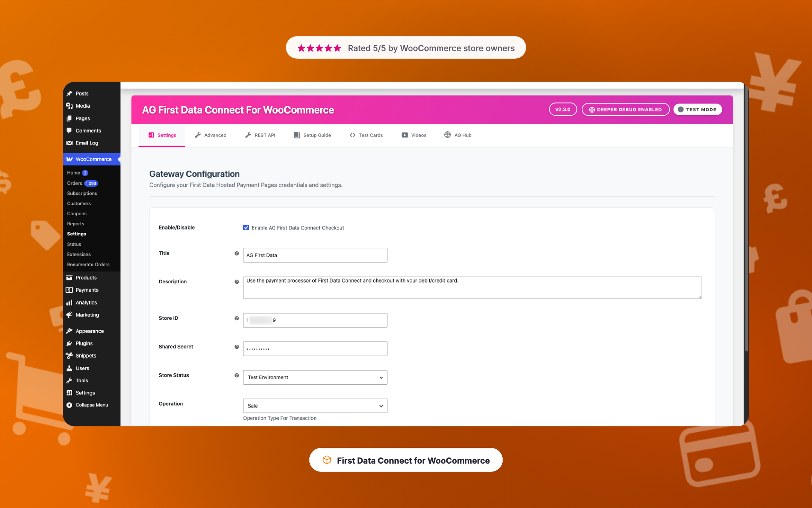Open the Store Status dropdown

point(315,377)
